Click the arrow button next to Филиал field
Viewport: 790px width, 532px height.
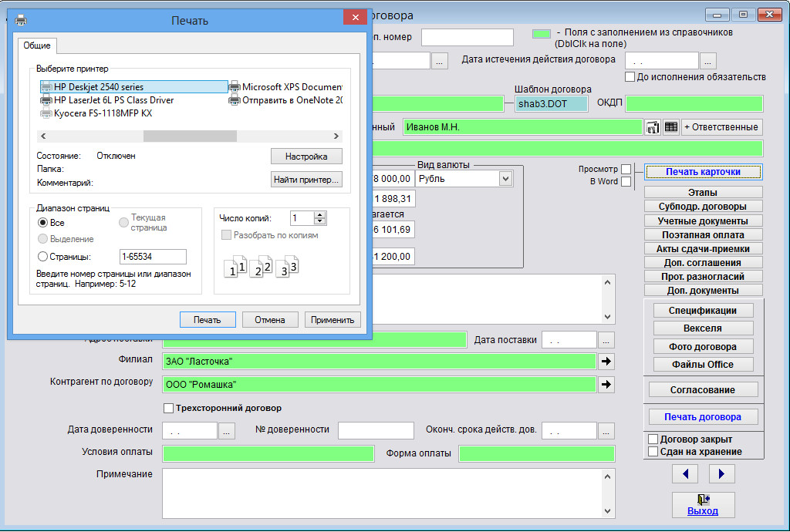(x=606, y=361)
